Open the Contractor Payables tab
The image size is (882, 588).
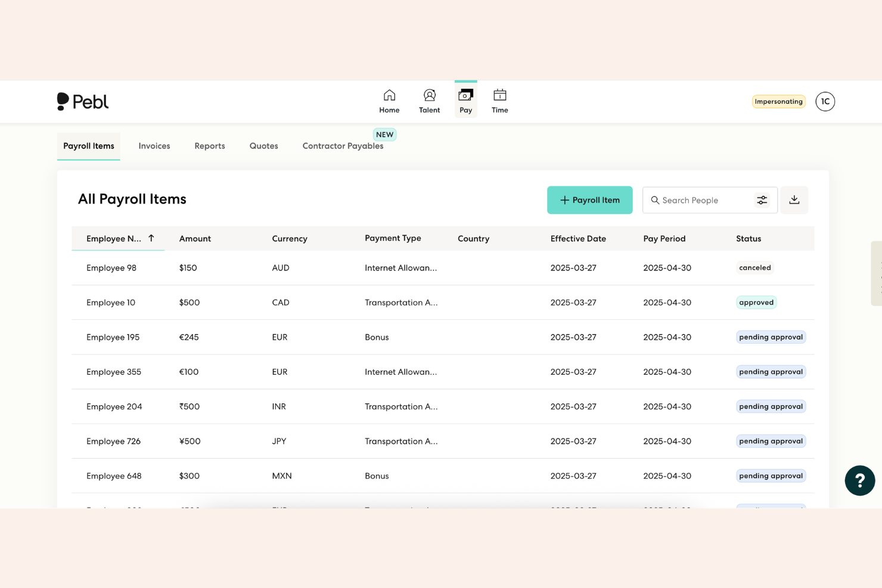click(x=343, y=145)
